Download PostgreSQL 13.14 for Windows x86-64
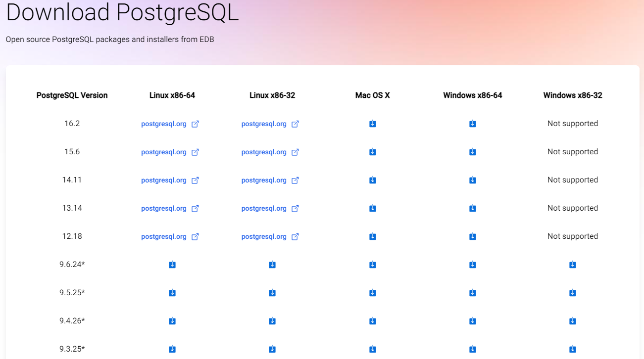Screen dimensions: 644x359 (473, 208)
